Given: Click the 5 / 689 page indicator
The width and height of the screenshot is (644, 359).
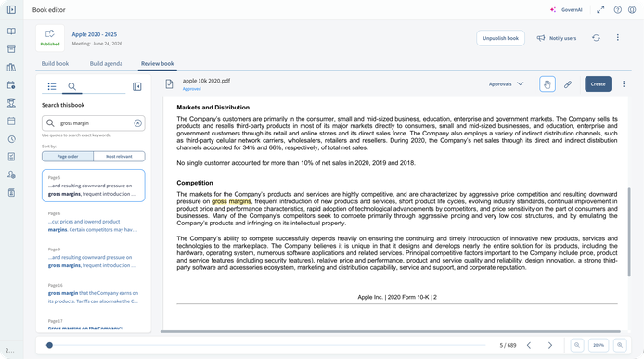Looking at the screenshot, I should tap(508, 345).
